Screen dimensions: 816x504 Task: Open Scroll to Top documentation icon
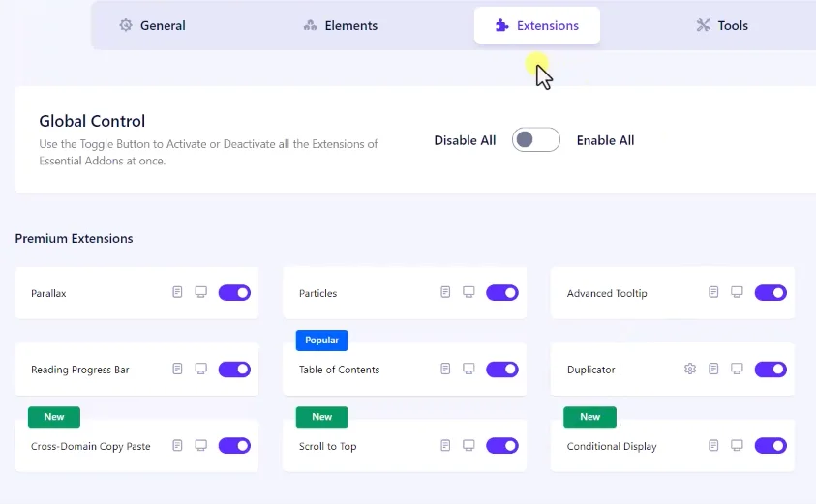[445, 445]
